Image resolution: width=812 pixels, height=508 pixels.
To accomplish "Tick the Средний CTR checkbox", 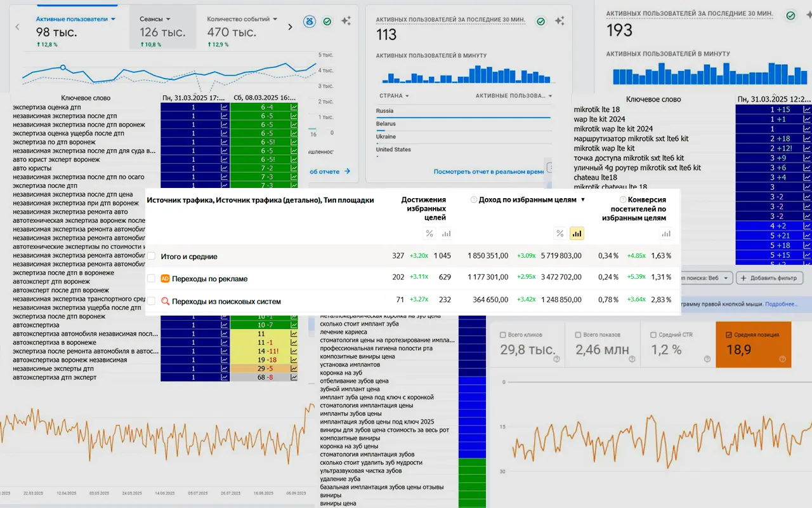I will pos(654,335).
